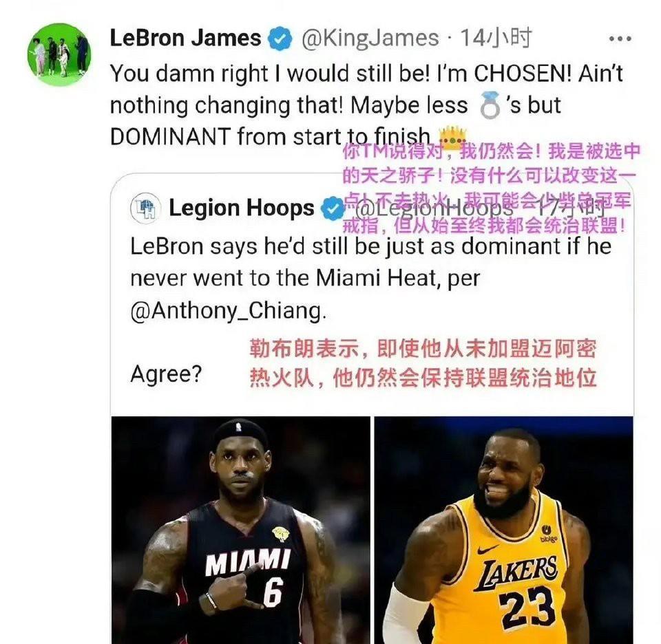Viewport: 661px width, 644px height.
Task: Open the quoted tweet text about the Miami Heat
Action: (x=371, y=278)
